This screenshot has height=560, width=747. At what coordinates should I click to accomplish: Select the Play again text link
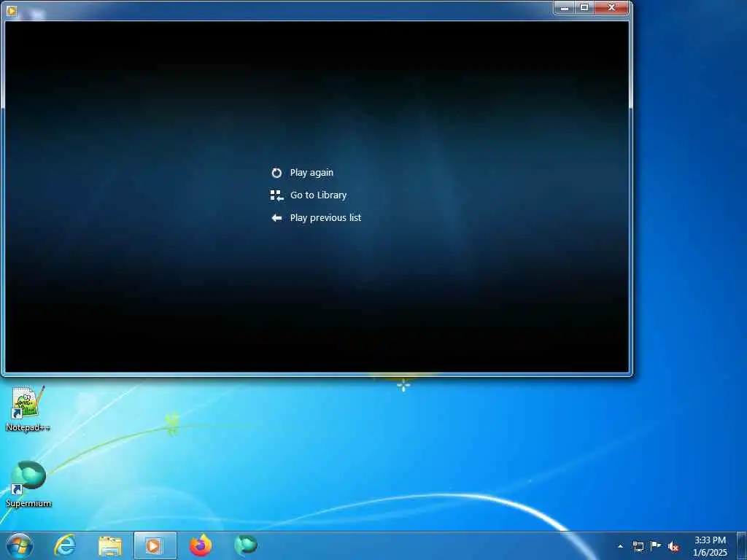click(x=311, y=173)
